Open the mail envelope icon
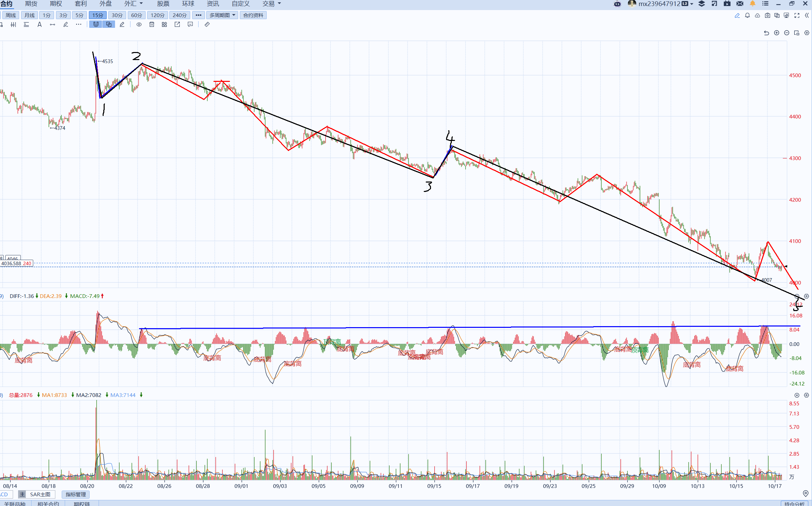812x506 pixels. click(x=740, y=4)
